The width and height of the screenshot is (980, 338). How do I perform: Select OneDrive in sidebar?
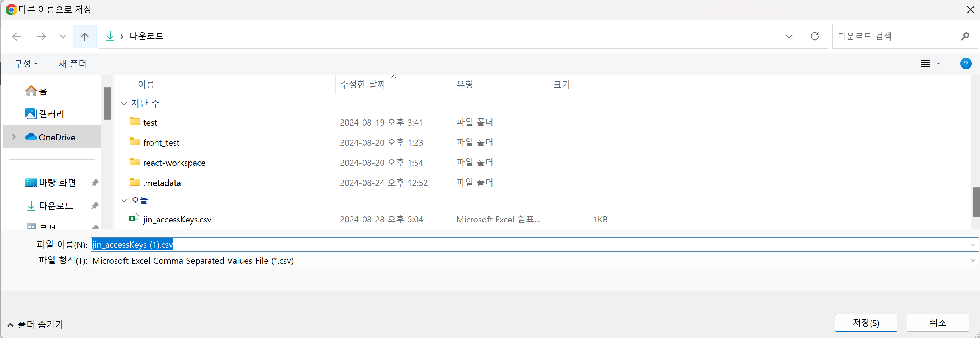click(52, 137)
